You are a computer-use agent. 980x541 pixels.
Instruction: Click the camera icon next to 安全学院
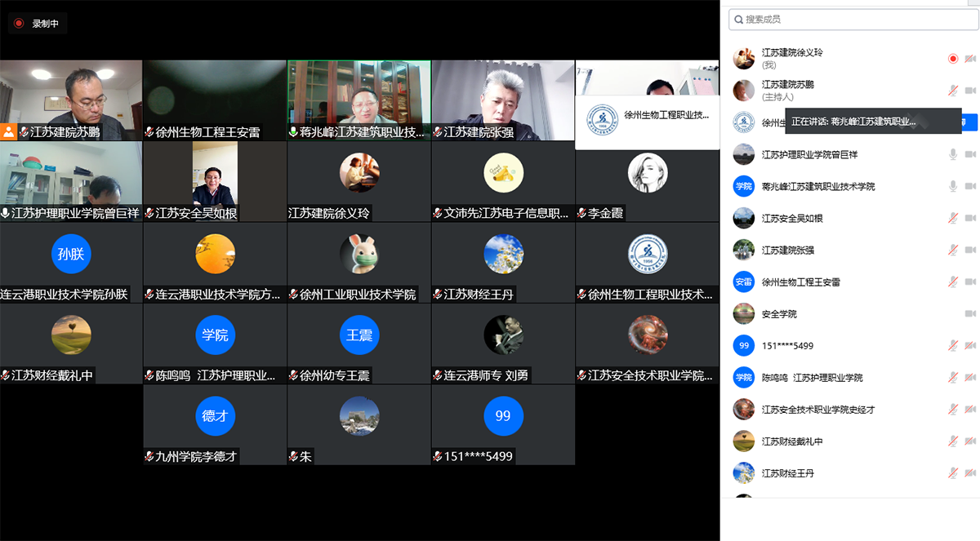tap(970, 314)
